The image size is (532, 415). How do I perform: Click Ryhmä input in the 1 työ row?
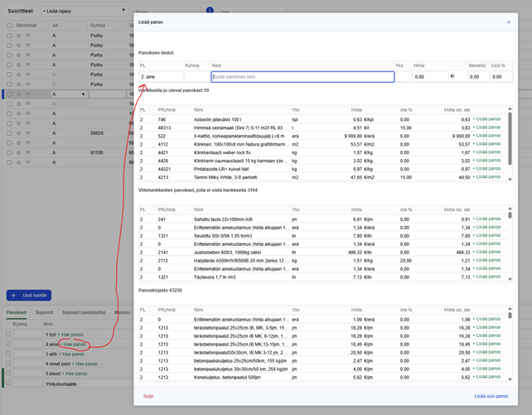(28, 334)
